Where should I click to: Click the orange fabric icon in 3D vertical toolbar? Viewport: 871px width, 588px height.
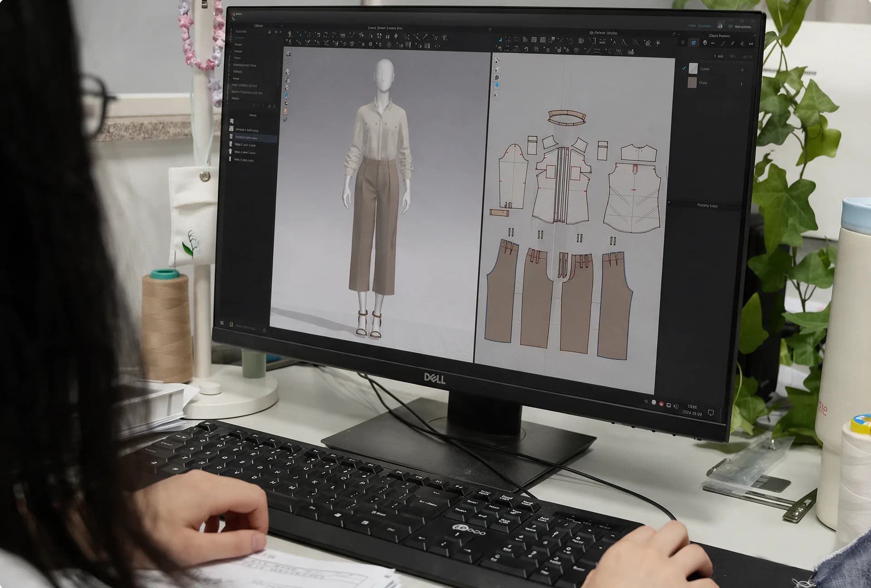[286, 111]
